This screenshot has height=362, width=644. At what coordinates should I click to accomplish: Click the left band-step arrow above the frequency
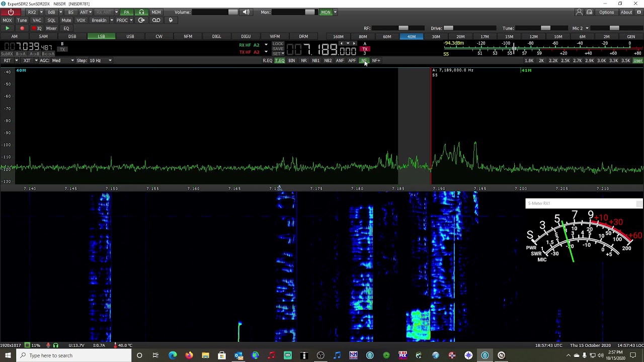(342, 44)
